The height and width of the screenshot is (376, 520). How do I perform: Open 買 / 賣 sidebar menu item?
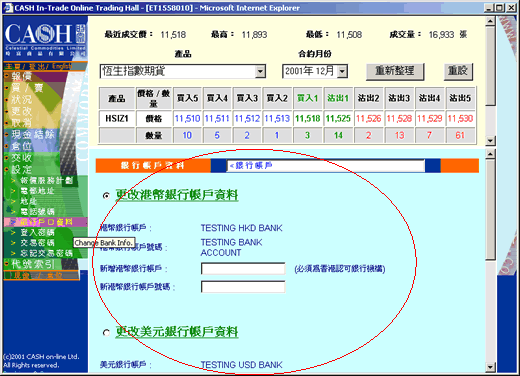tap(27, 88)
